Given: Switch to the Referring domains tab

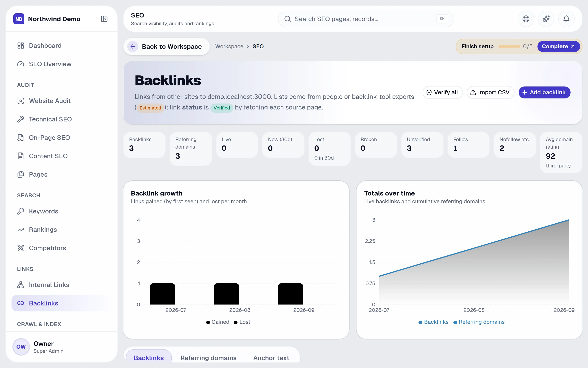Looking at the screenshot, I should [x=208, y=358].
